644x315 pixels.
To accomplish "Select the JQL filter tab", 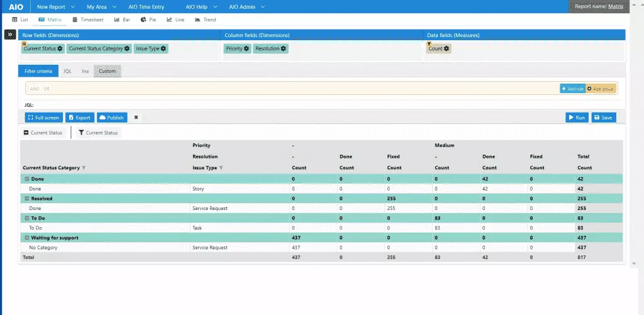I will pos(67,71).
